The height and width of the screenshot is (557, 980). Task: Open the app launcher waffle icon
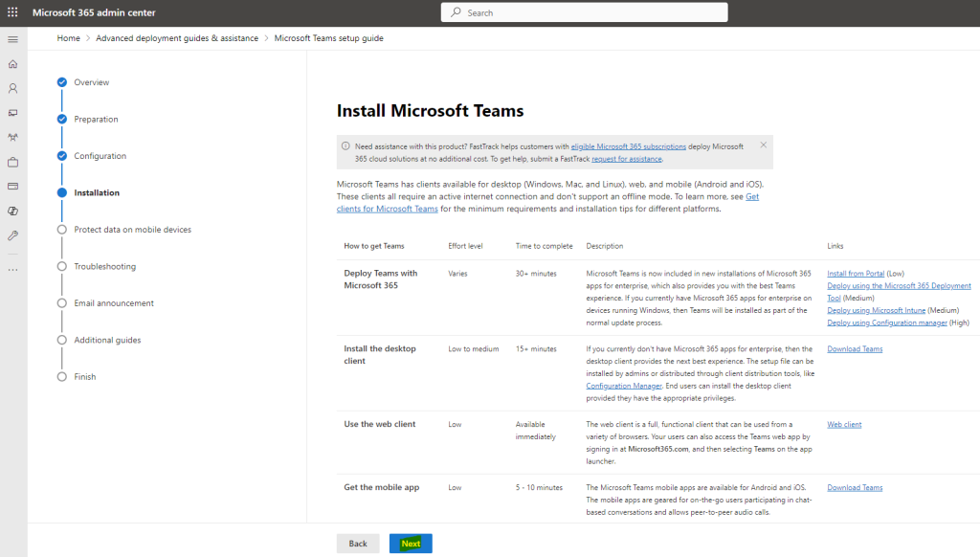(x=12, y=12)
